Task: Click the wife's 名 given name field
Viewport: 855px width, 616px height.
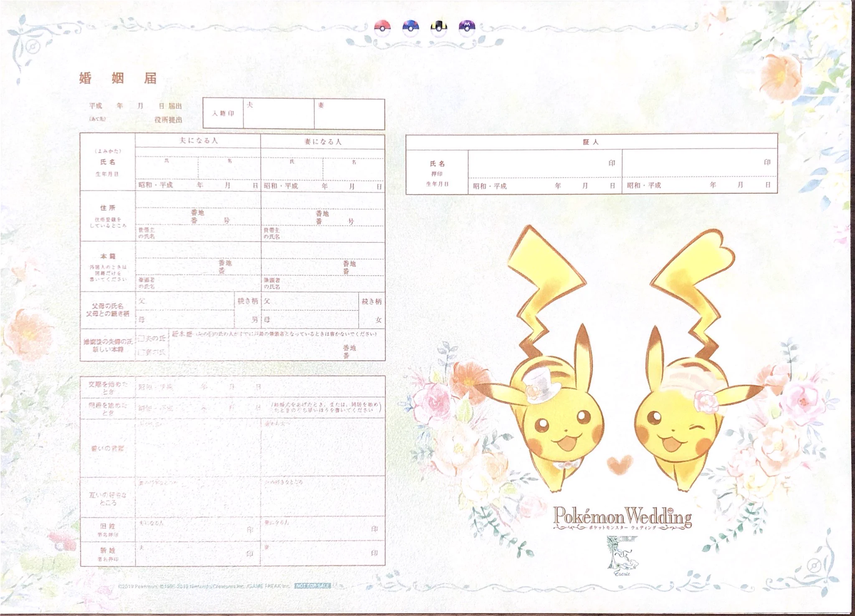Action: coord(353,169)
